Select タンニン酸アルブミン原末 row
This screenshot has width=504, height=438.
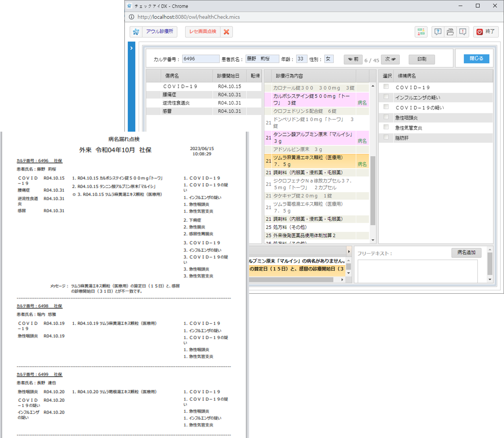coord(316,138)
